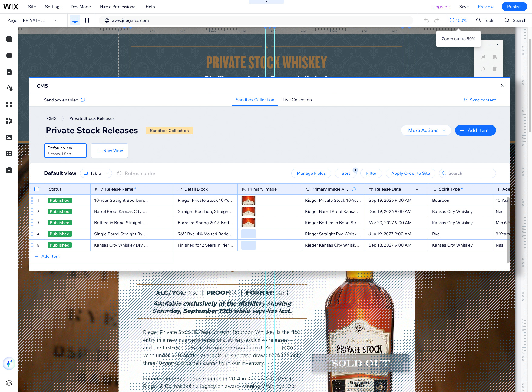Viewport: 532px width, 392px height.
Task: Select the Default view card
Action: (65, 151)
